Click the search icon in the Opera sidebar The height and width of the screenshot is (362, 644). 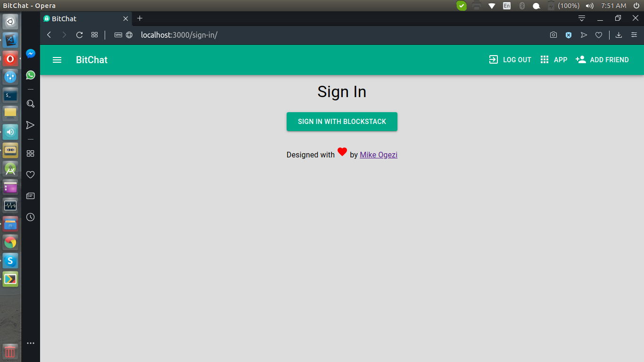click(x=31, y=104)
